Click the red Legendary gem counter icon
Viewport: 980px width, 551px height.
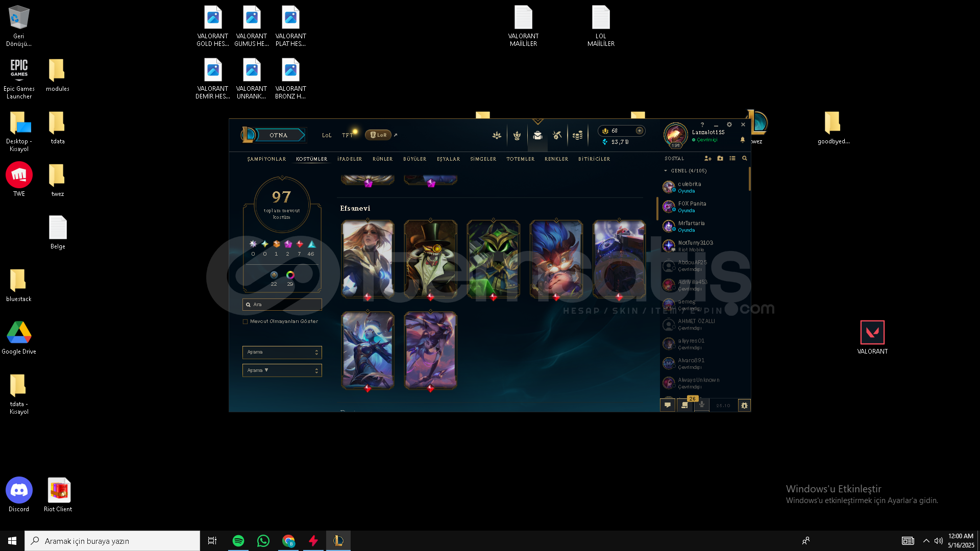300,244
